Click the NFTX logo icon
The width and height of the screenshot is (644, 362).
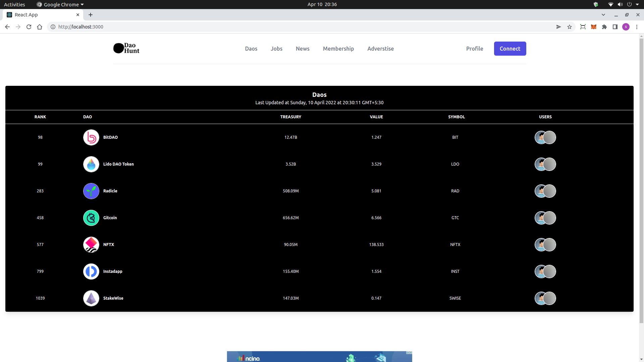pos(91,245)
